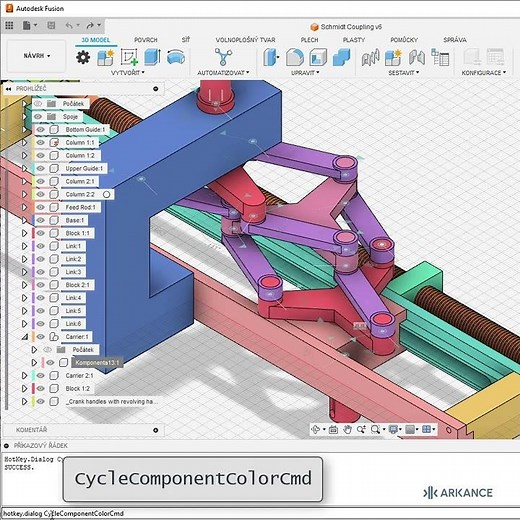Click the bill of materials table icon
Image resolution: width=520 pixels, height=520 pixels.
pos(440,57)
